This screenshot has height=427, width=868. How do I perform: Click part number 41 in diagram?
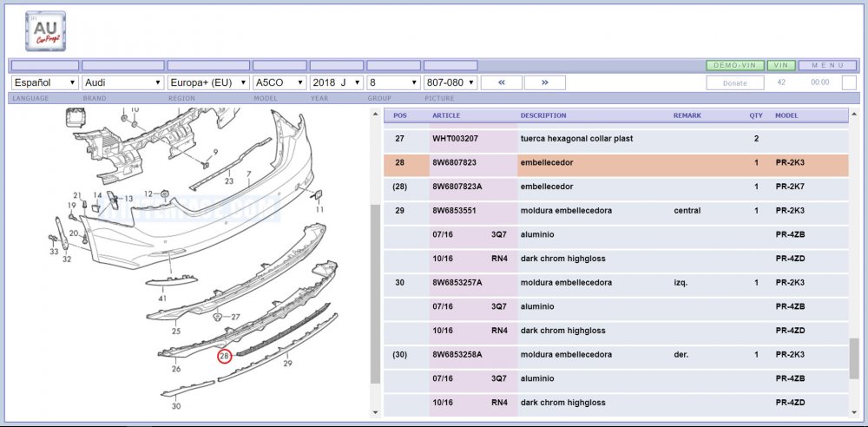coord(162,299)
